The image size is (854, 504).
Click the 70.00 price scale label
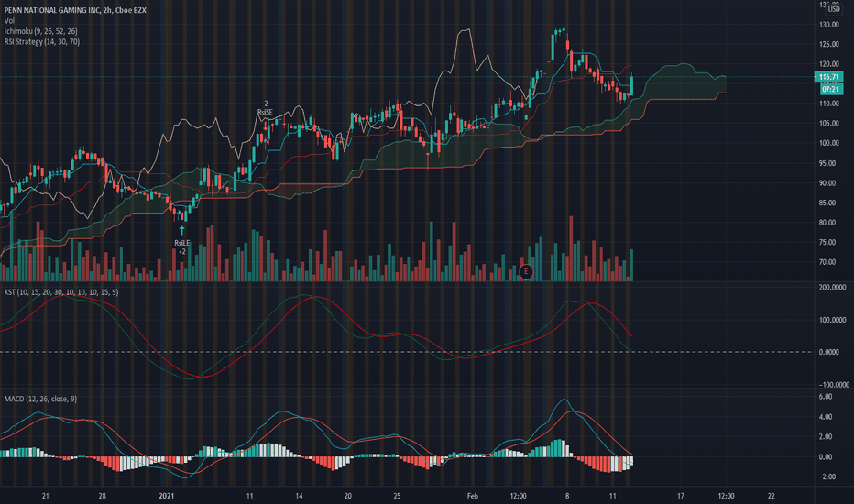[827, 262]
